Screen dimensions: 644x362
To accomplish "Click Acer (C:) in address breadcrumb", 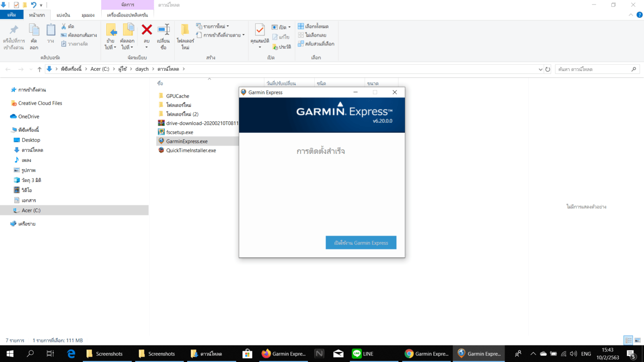I will [99, 69].
